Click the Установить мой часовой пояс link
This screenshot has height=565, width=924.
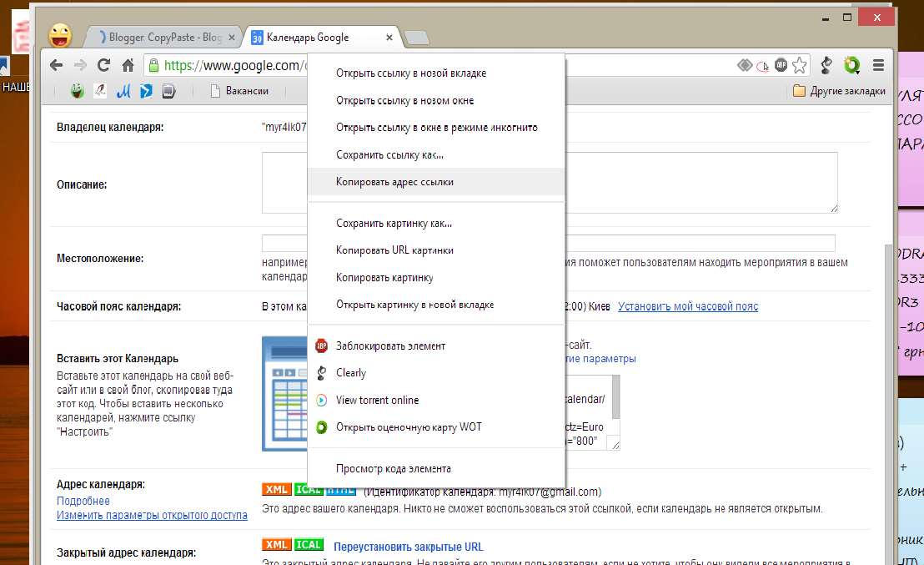point(688,306)
